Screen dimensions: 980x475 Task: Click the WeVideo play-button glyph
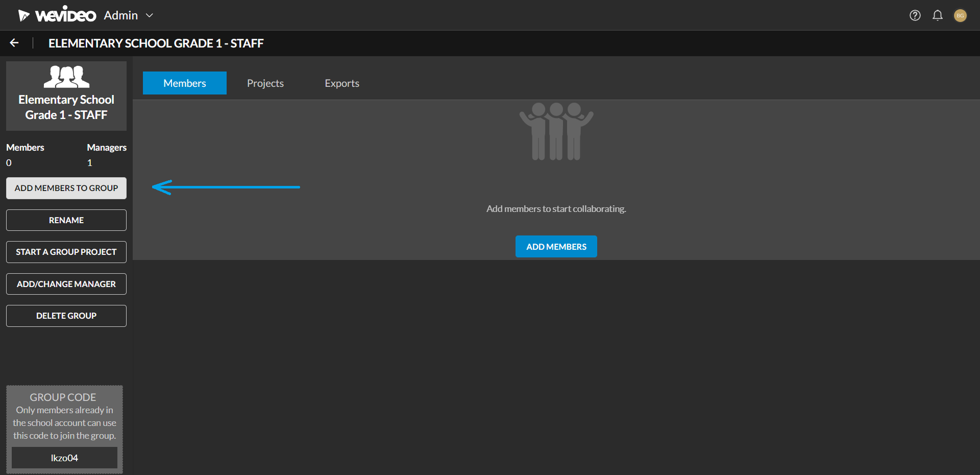tap(22, 15)
